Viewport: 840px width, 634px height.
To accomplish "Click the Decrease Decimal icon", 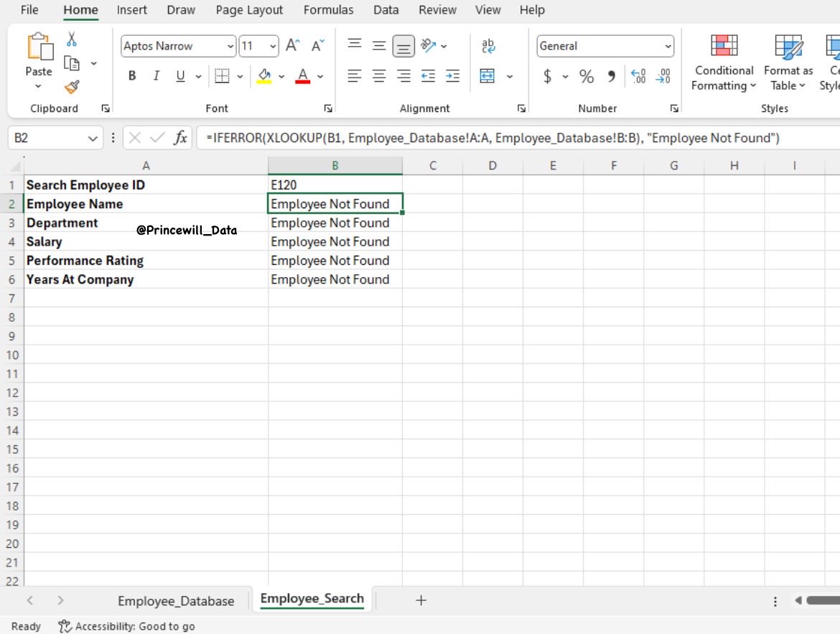I will click(663, 76).
